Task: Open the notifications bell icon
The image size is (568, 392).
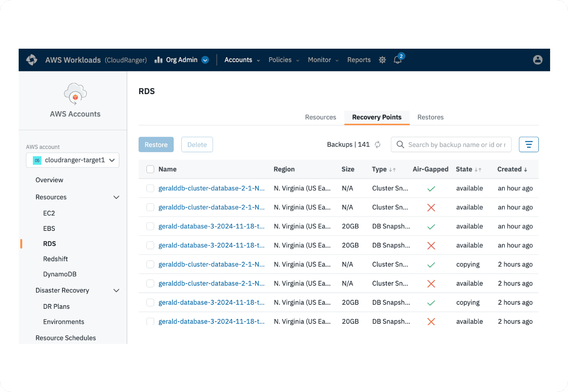Action: (398, 60)
